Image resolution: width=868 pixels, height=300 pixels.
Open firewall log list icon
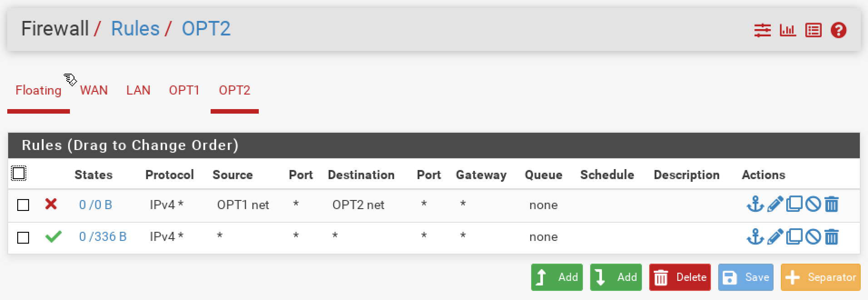[813, 30]
